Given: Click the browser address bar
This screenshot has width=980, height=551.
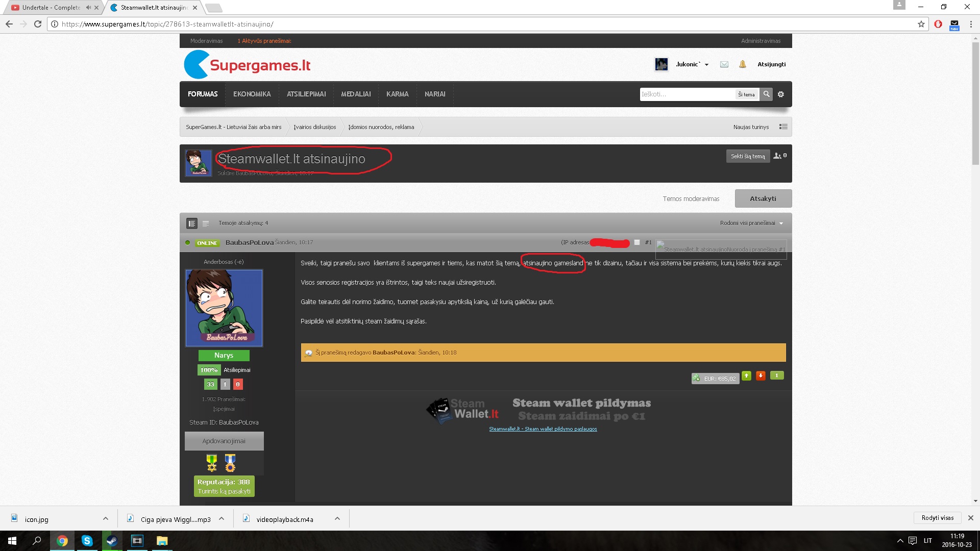Looking at the screenshot, I should (x=485, y=24).
